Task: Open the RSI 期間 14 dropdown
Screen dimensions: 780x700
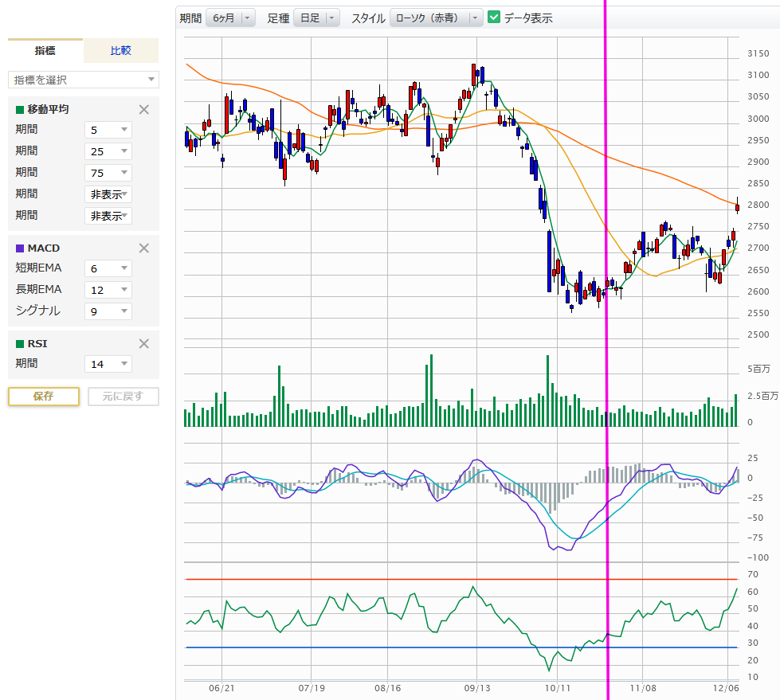Action: click(108, 364)
